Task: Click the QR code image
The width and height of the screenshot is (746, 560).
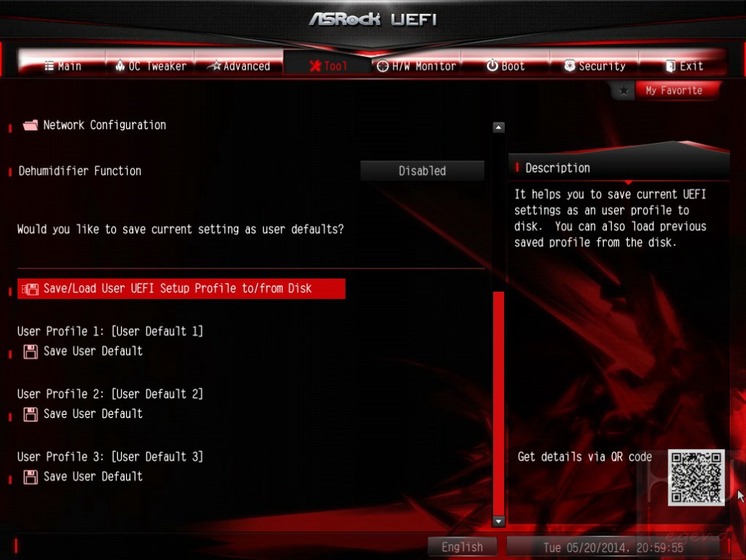Action: click(696, 477)
